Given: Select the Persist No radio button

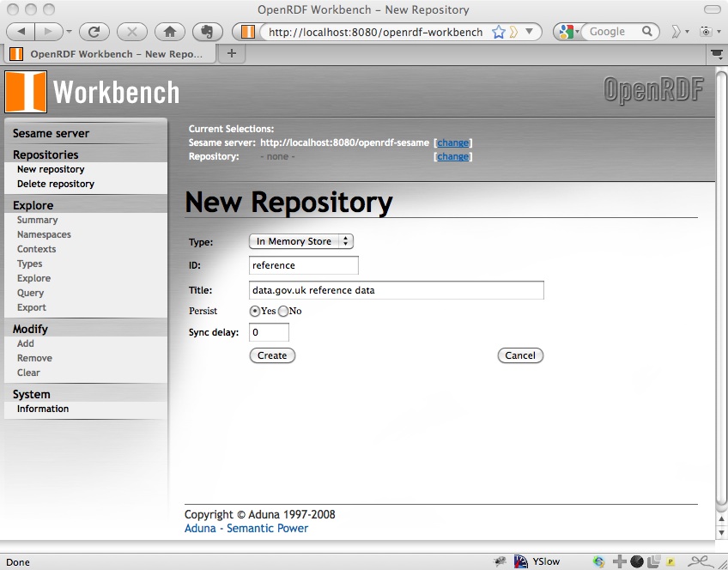Looking at the screenshot, I should click(x=283, y=311).
